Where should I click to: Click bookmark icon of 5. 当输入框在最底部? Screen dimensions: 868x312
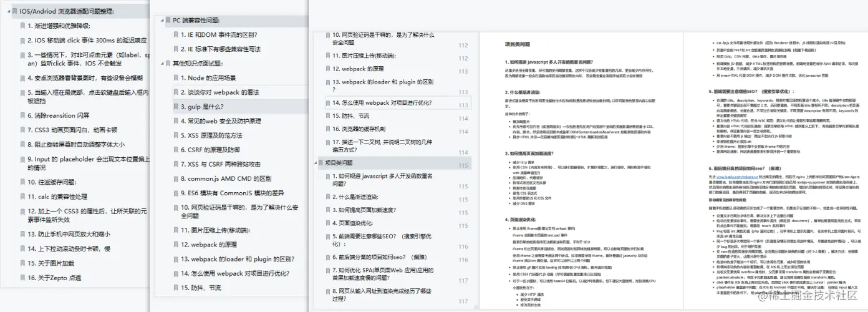tap(22, 92)
